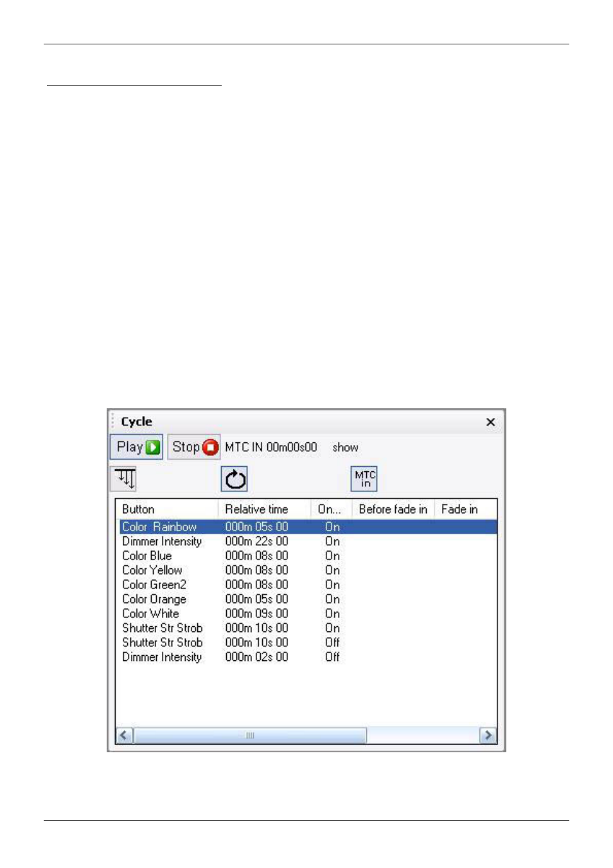The image size is (613, 868).
Task: Click the right scroll arrow
Action: [488, 734]
